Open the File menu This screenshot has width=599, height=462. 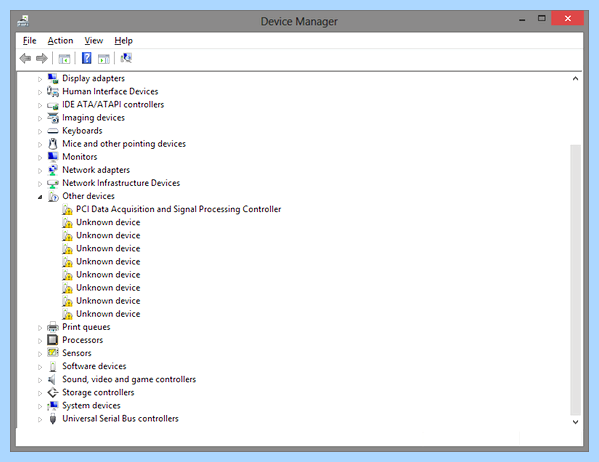point(29,41)
